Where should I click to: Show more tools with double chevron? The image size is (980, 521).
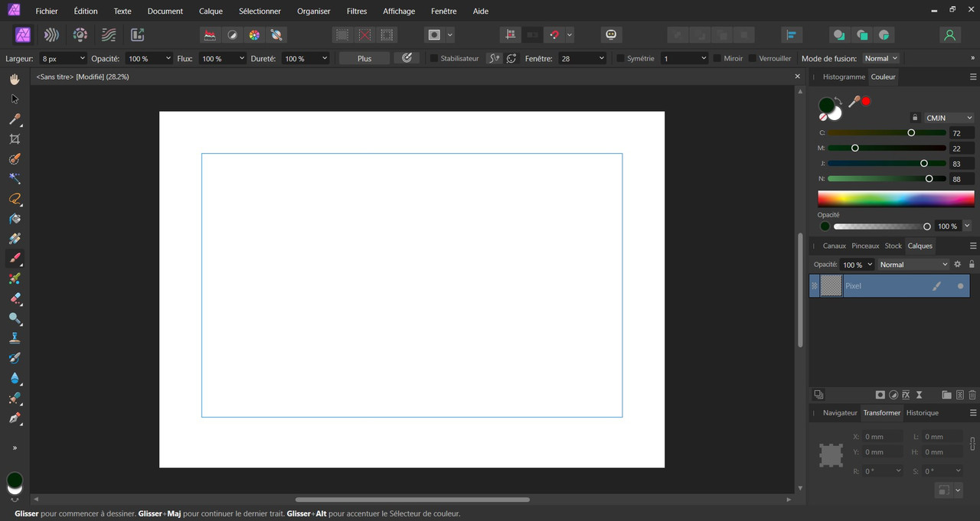point(15,448)
